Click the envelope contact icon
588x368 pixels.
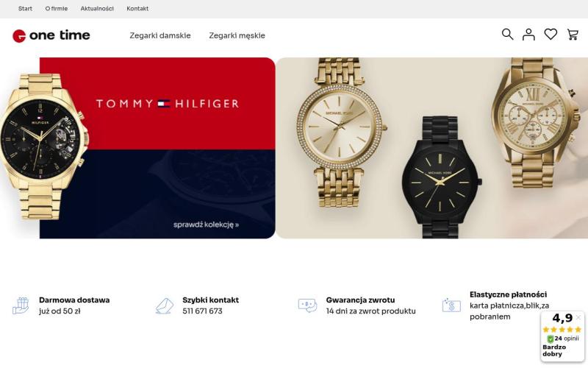click(x=164, y=305)
